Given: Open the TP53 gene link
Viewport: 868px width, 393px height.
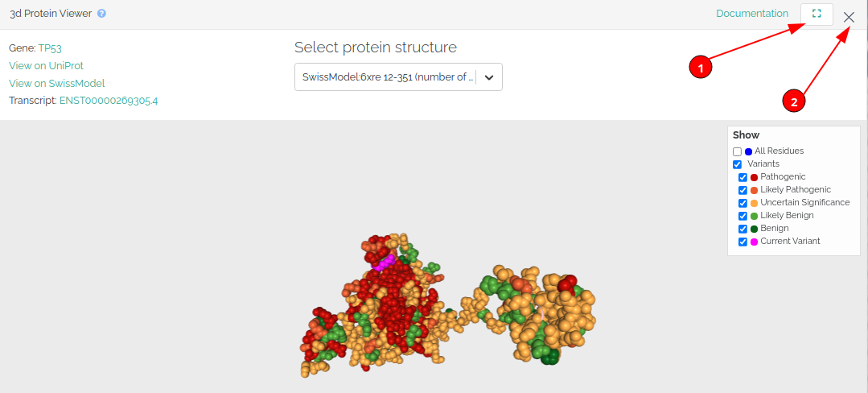Looking at the screenshot, I should [x=50, y=48].
